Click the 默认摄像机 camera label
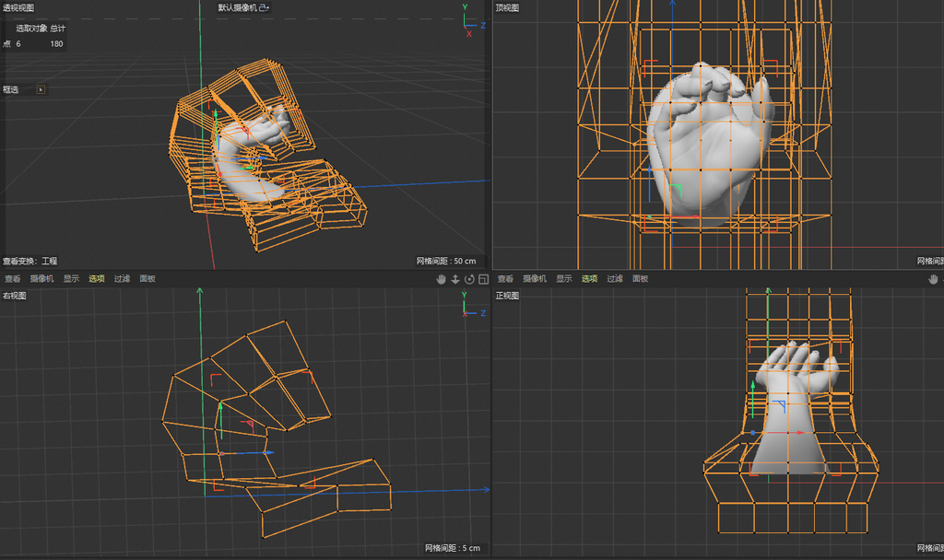The image size is (944, 560). tap(238, 7)
